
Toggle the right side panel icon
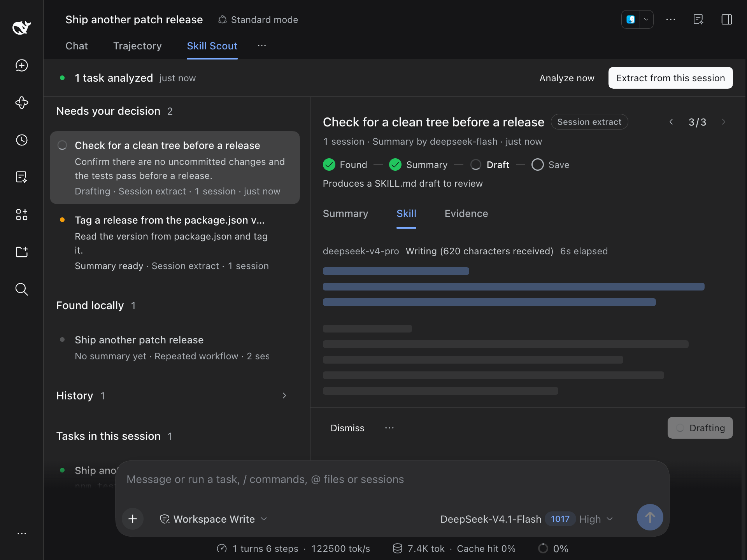click(x=726, y=19)
